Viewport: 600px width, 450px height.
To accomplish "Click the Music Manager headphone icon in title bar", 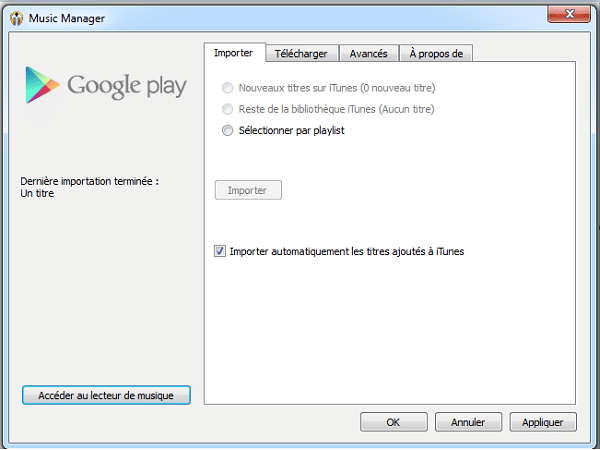I will click(15, 16).
